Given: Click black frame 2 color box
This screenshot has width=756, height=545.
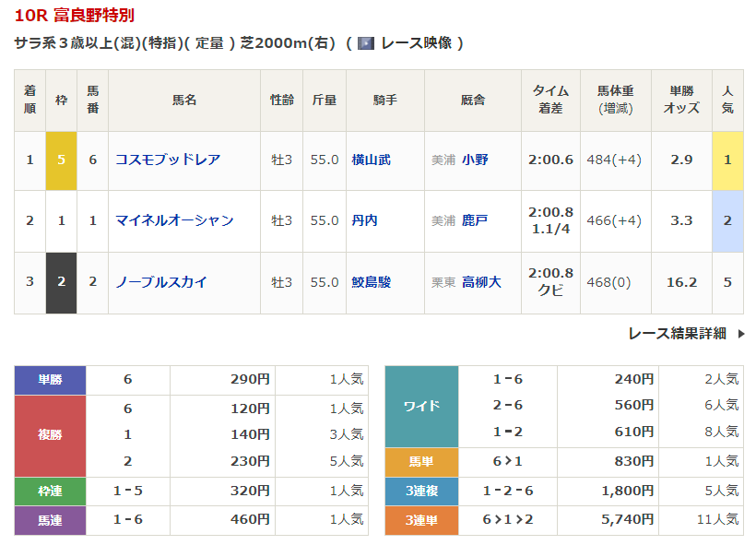Looking at the screenshot, I should pos(61,282).
